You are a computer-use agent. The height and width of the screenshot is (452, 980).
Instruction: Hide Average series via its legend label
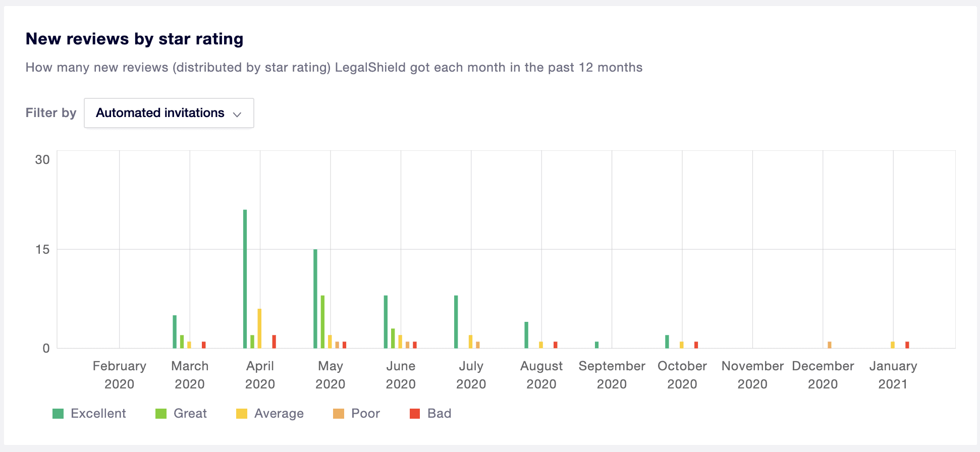pos(279,414)
